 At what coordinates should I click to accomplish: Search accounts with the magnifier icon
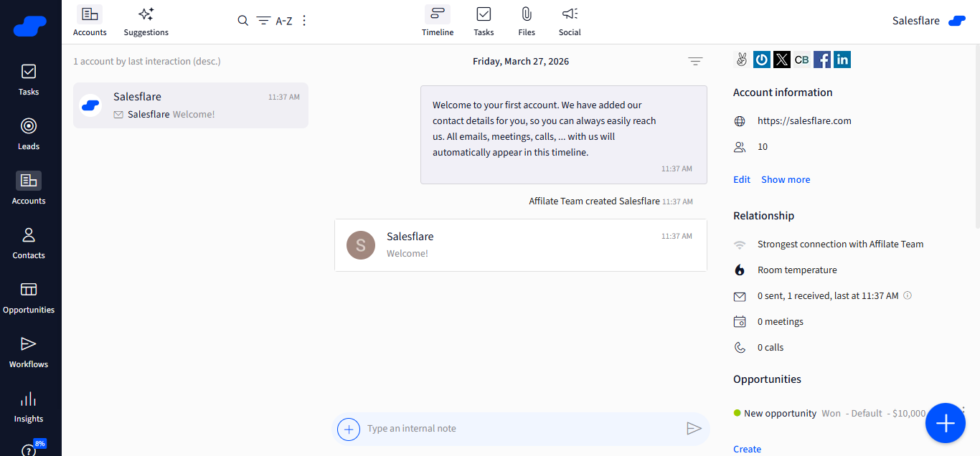243,21
